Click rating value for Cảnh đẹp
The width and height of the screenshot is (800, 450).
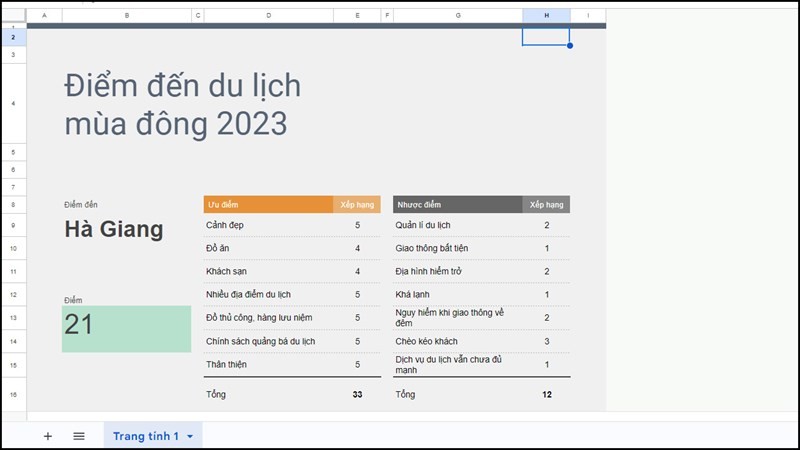point(357,225)
